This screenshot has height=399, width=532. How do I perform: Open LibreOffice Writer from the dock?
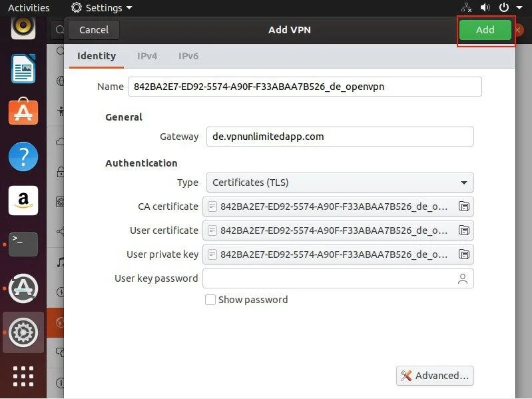[x=23, y=69]
